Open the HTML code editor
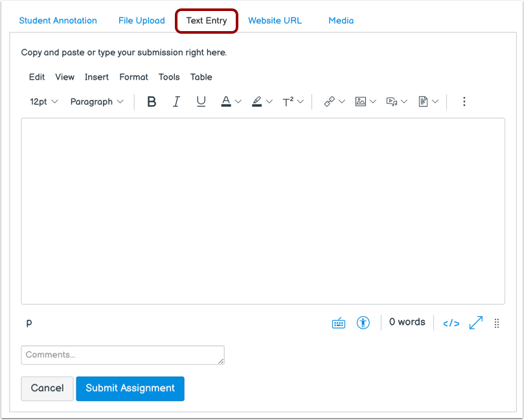This screenshot has width=524, height=420. (451, 322)
